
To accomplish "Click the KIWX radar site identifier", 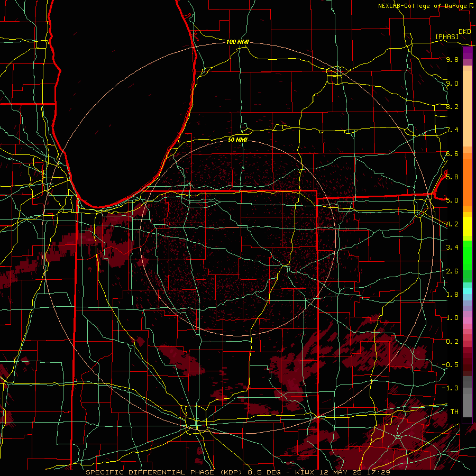I will [x=305, y=472].
